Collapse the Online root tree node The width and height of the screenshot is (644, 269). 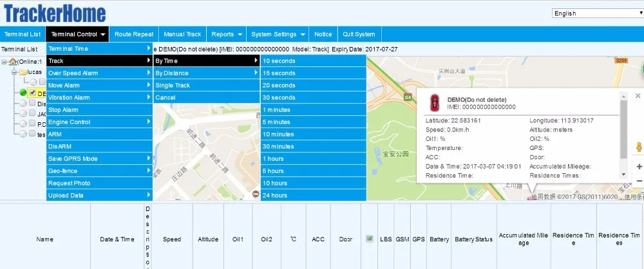(4, 62)
